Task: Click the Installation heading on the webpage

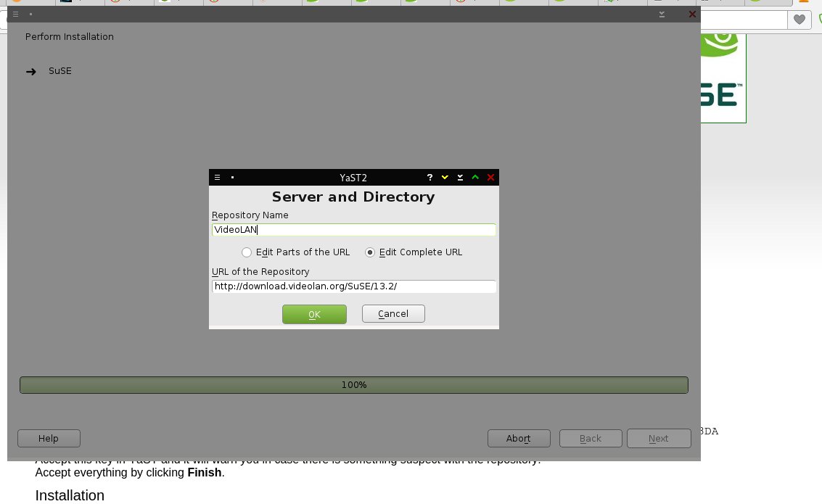Action: point(70,495)
